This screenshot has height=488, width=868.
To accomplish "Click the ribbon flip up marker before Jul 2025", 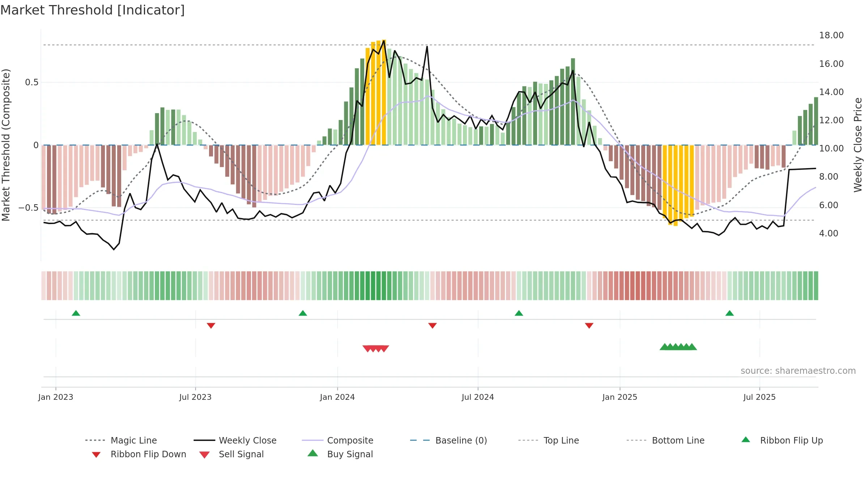I will pos(729,313).
